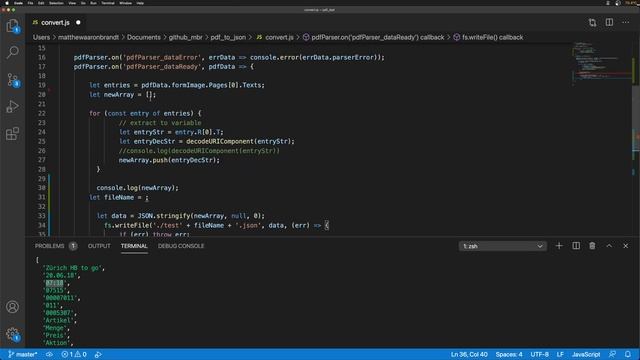Click the debug launch icon in status bar
Screen dimensions: 640x360
click(98, 354)
